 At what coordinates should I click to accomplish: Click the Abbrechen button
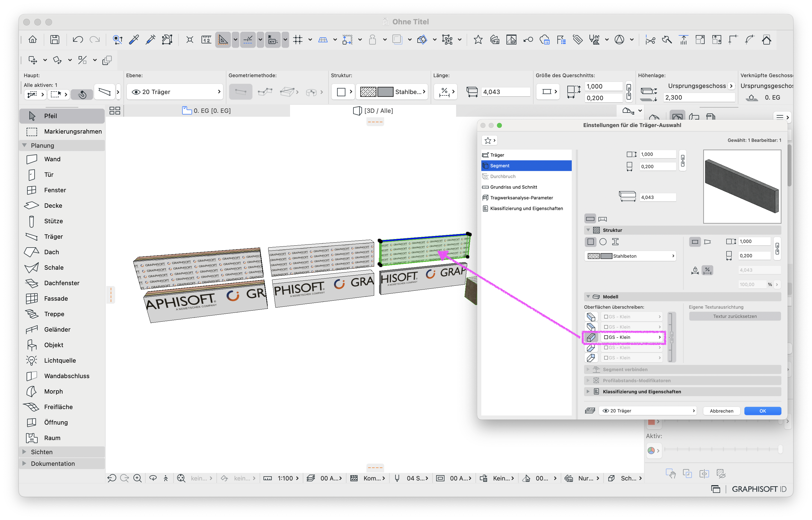tap(722, 411)
